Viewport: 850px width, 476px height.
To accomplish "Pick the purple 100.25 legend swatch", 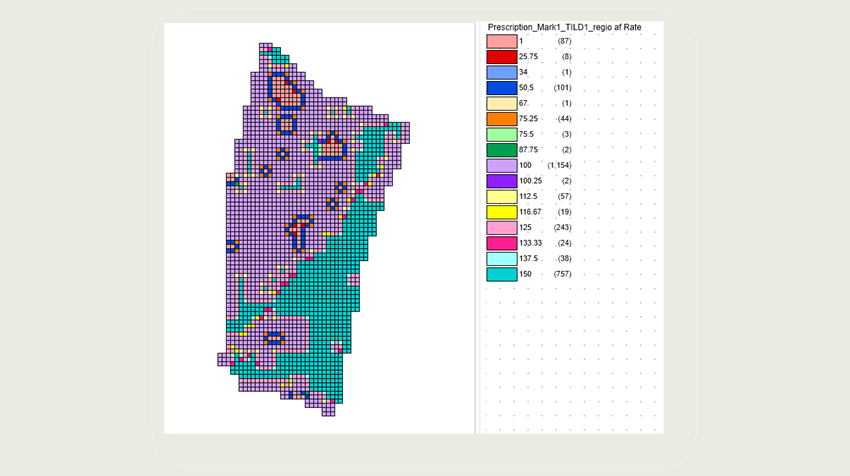I will pyautogui.click(x=501, y=181).
